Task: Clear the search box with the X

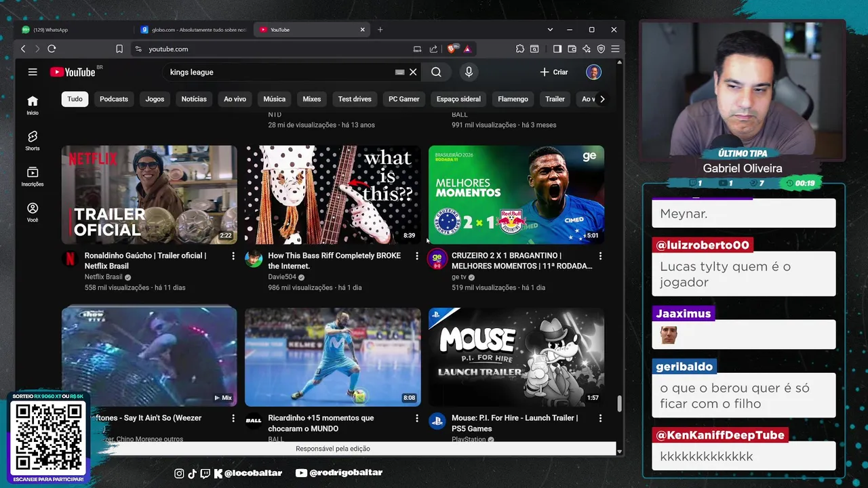Action: [x=413, y=72]
